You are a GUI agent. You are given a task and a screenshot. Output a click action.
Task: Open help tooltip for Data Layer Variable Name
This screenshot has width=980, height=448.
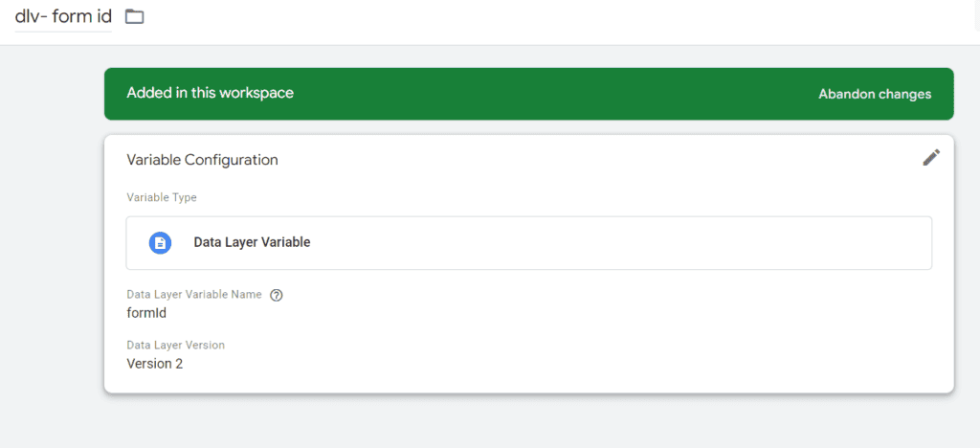point(277,295)
